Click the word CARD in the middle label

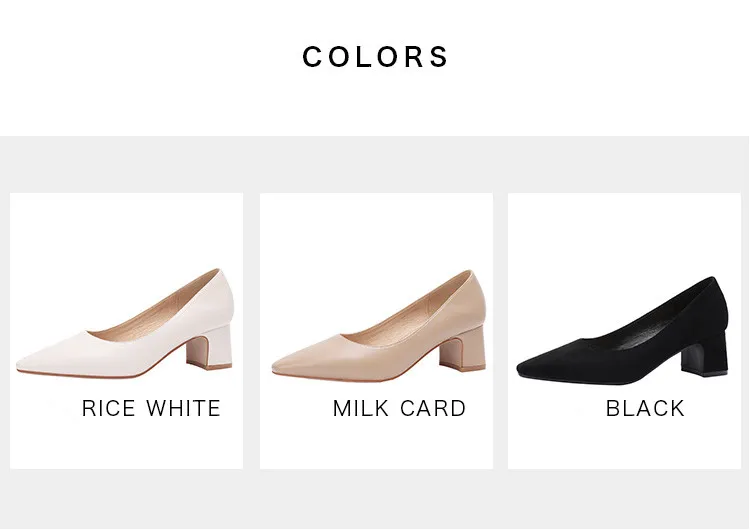[433, 409]
